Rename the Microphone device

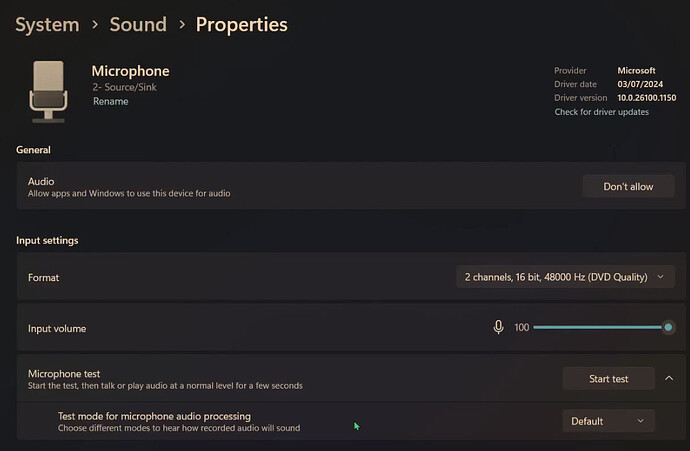click(x=110, y=101)
